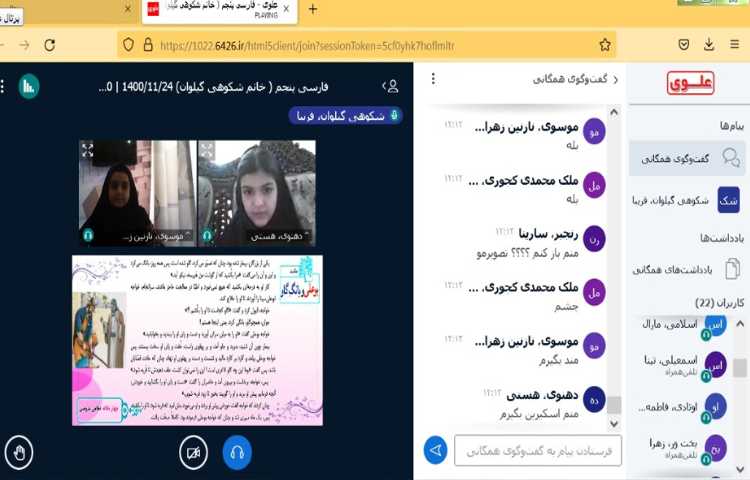Viewport: 750px width, 480px height.
Task: Bookmark this page with the star
Action: point(605,45)
